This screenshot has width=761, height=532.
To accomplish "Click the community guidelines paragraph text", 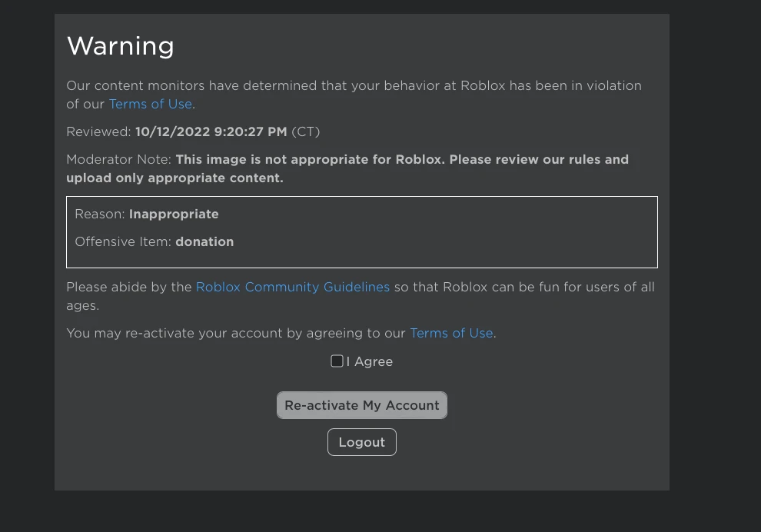I will point(360,296).
